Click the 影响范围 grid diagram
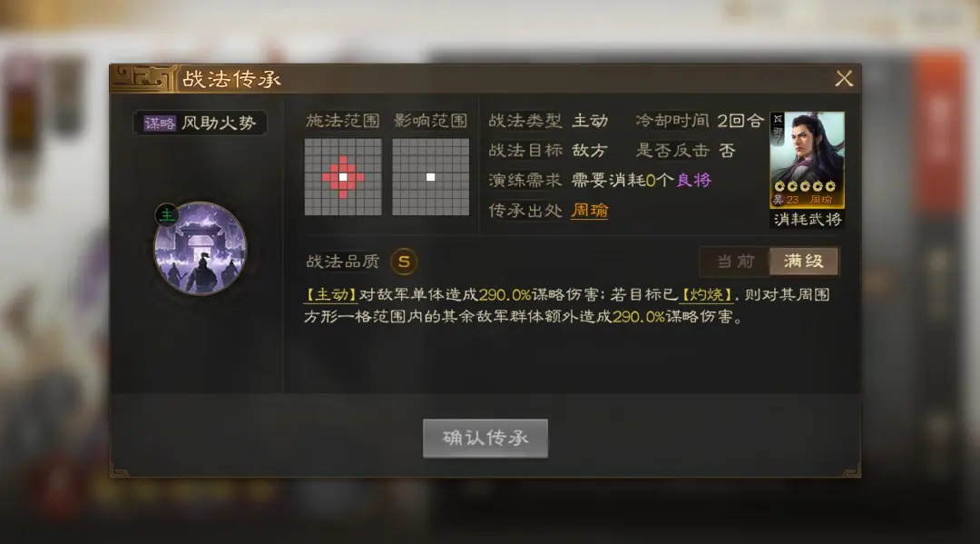980x544 pixels. tap(431, 177)
